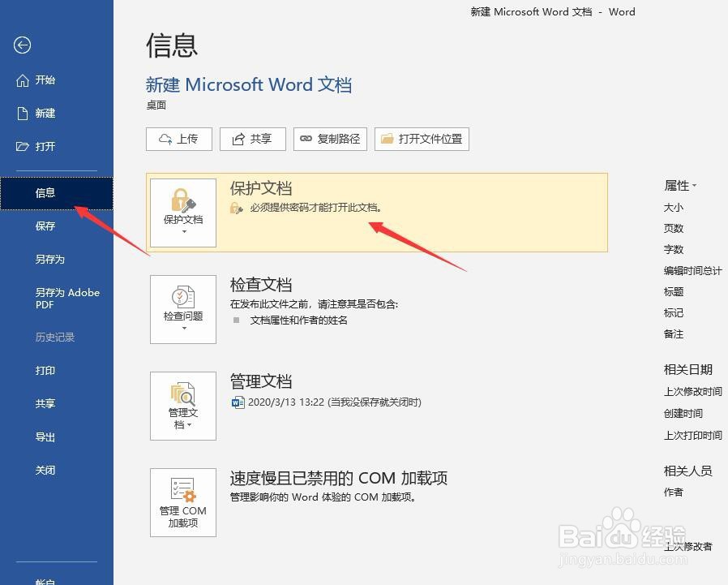Click the 上次打印时间 label
The image size is (728, 585).
coord(692,436)
